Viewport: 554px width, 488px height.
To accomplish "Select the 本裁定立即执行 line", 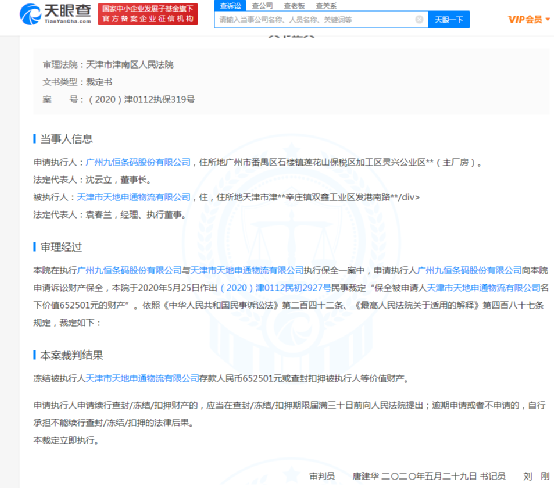I will click(x=66, y=440).
